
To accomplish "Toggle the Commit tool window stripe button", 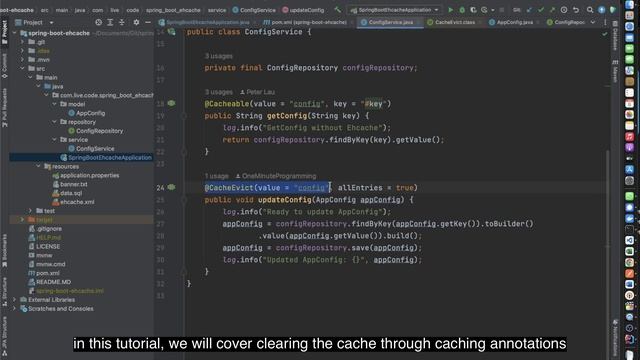I will click(4, 65).
